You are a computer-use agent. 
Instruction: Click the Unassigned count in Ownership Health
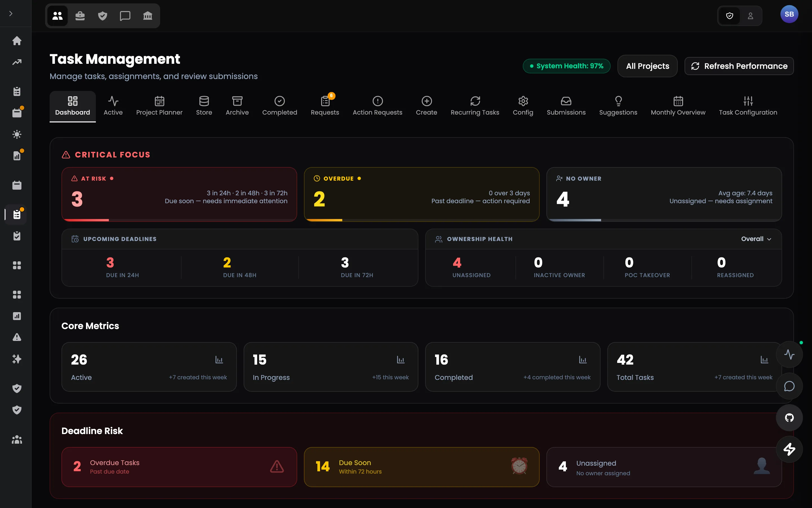tap(457, 262)
